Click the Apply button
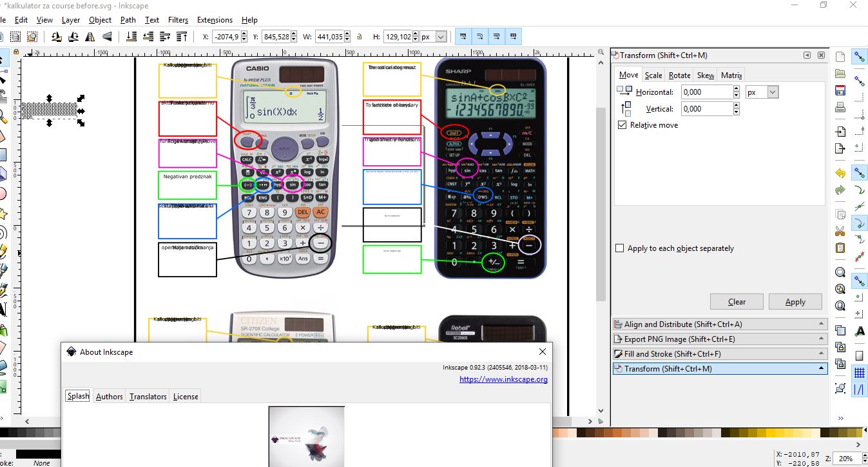The height and width of the screenshot is (467, 868). pos(795,302)
